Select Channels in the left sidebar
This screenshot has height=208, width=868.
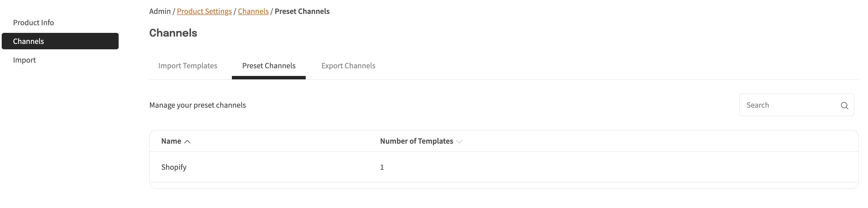60,41
